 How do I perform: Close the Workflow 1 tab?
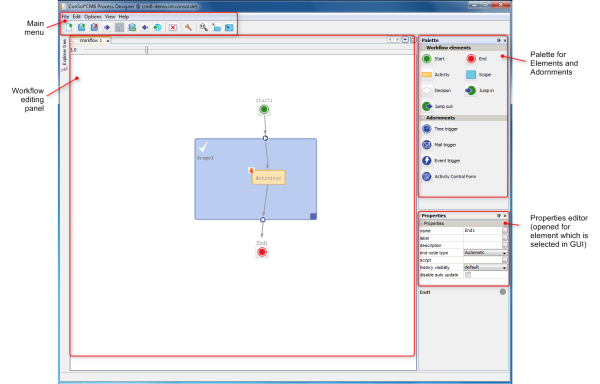coord(108,41)
